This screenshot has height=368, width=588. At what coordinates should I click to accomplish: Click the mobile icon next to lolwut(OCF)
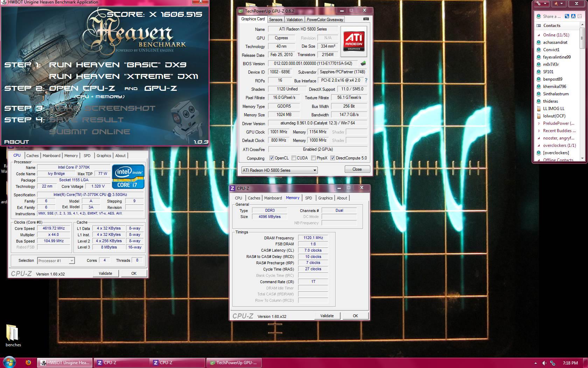click(x=539, y=116)
